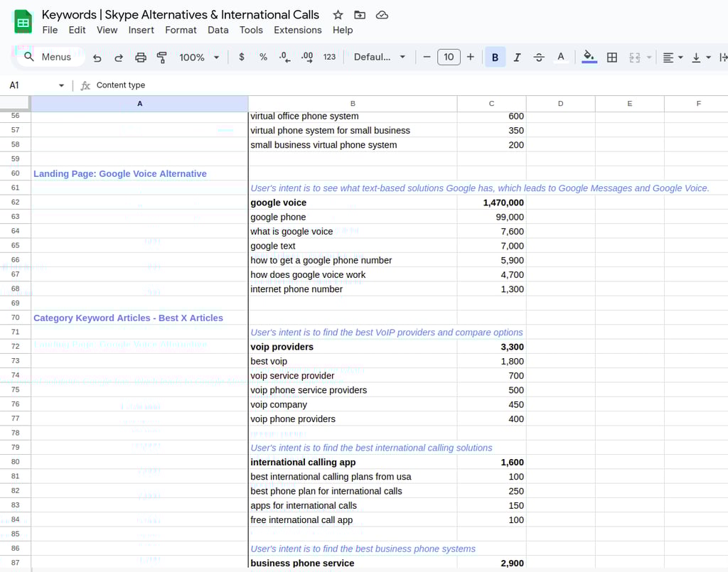
Task: Select 'international calling app' cell
Action: click(353, 463)
